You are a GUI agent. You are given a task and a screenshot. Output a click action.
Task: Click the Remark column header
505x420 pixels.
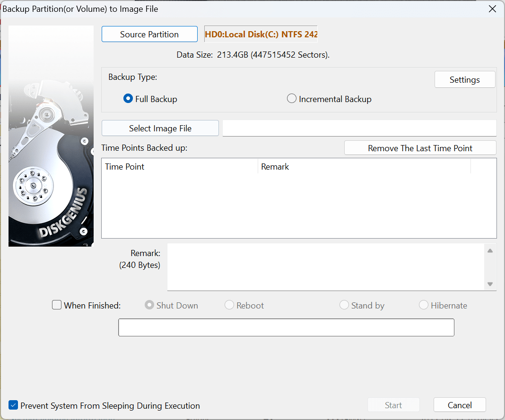pos(364,167)
